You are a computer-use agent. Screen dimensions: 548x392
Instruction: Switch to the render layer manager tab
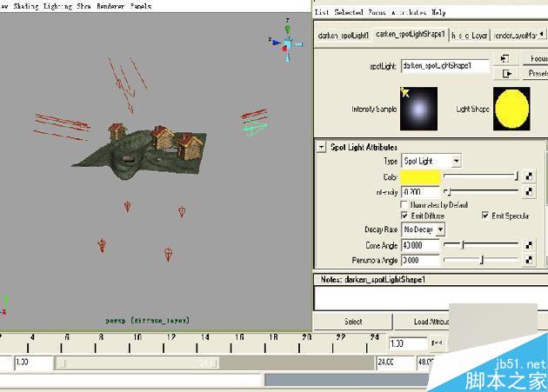(x=514, y=36)
